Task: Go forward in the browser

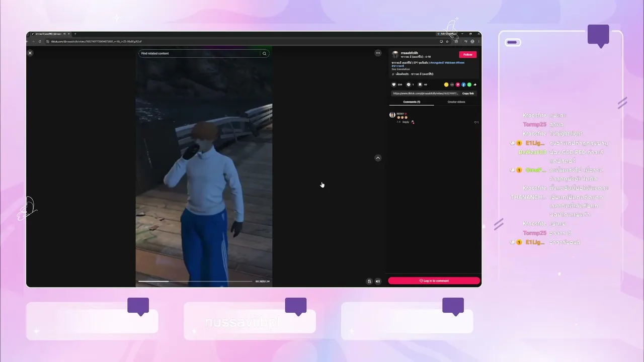Action: tap(34, 41)
